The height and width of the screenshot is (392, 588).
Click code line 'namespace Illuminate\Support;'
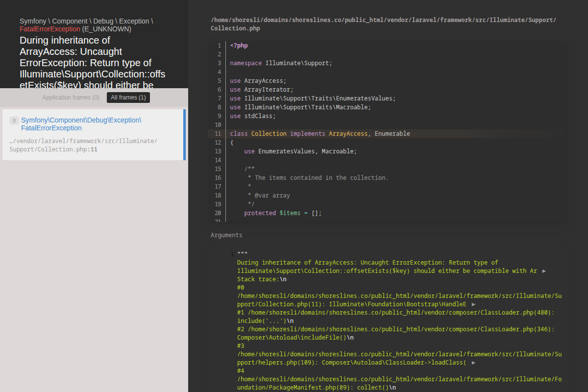click(x=281, y=63)
